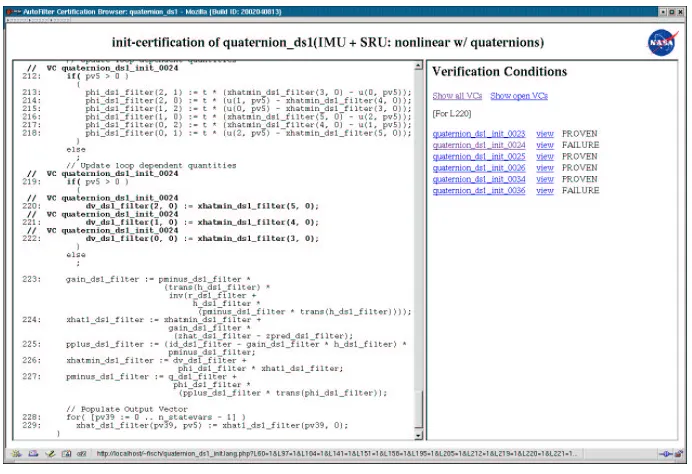Click the VC comment above line 212
Screen dimensions: 692x474
click(x=103, y=68)
